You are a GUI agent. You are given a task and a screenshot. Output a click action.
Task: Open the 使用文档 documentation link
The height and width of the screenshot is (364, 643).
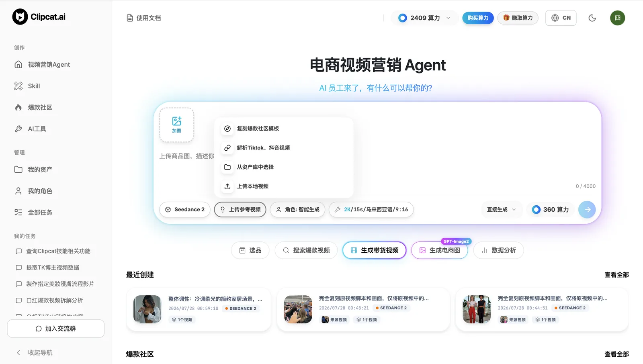(144, 18)
